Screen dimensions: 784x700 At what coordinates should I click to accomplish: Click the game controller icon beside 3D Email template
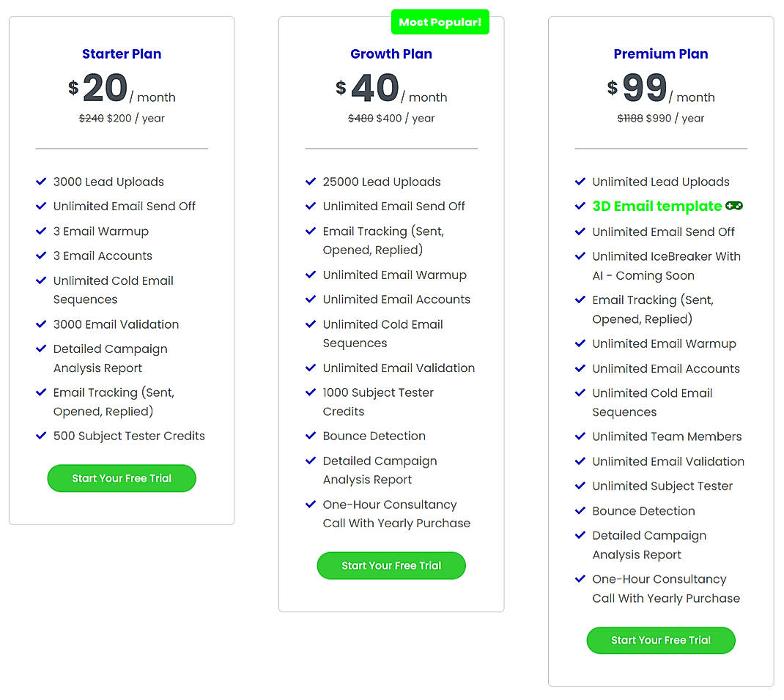coord(733,206)
